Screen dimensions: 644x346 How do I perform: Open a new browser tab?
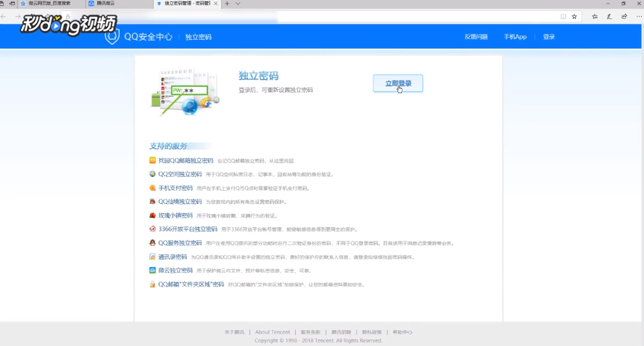pos(227,4)
